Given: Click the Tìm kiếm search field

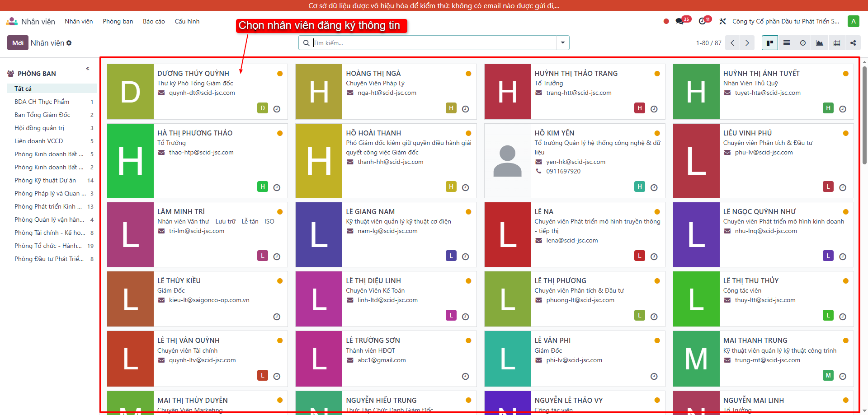Looking at the screenshot, I should [x=434, y=43].
